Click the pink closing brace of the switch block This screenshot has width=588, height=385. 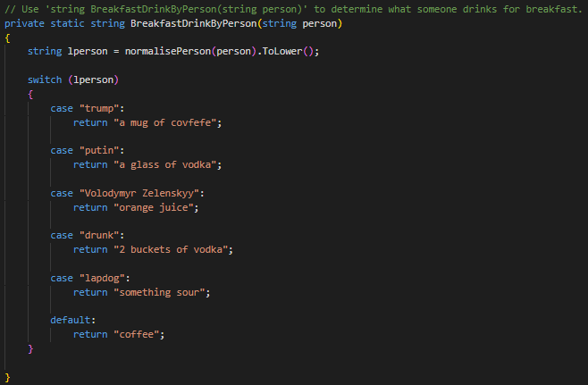pos(30,348)
